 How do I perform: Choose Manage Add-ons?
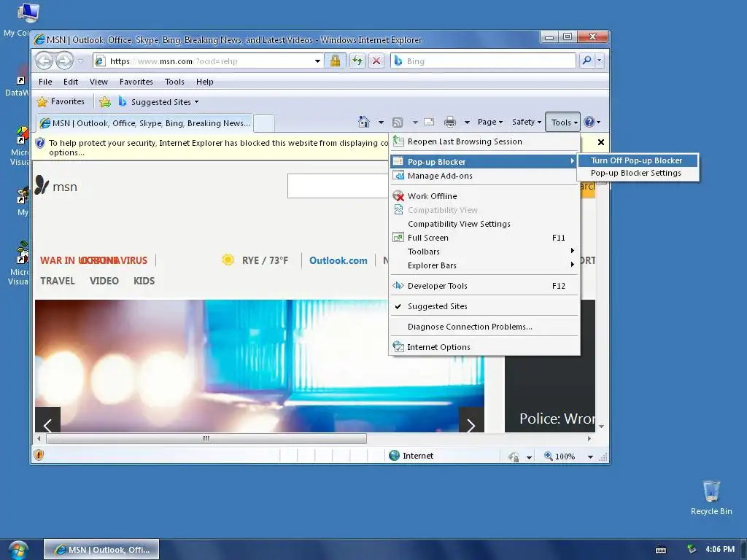[x=484, y=176]
